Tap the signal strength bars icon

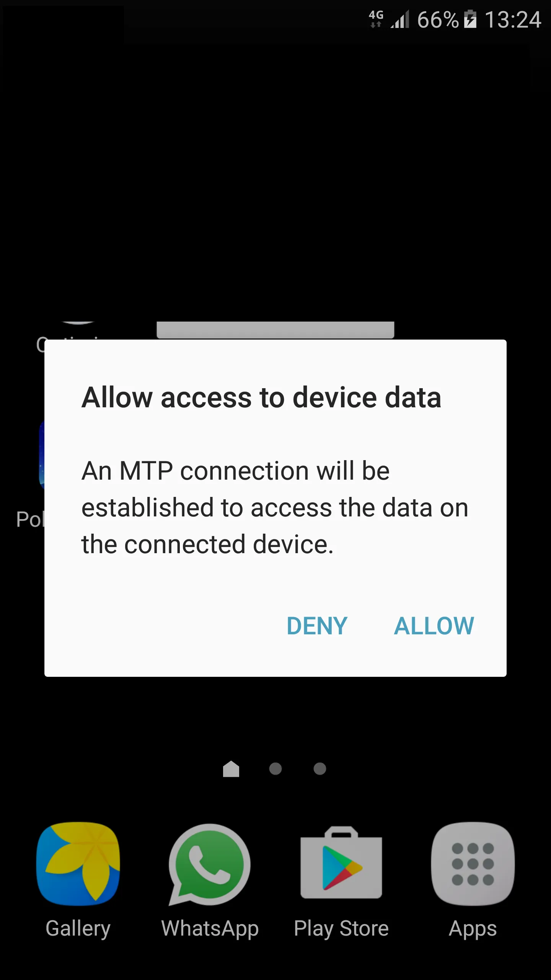pos(400,19)
